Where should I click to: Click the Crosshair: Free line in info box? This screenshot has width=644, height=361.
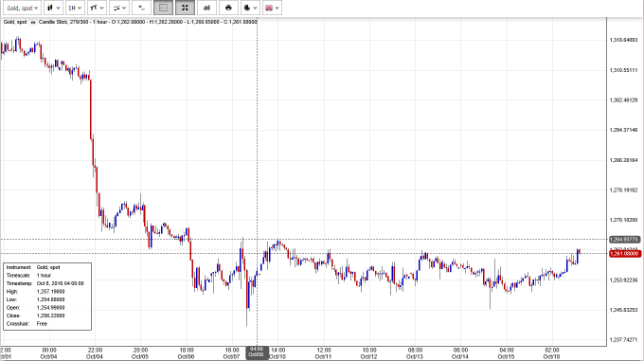point(27,324)
